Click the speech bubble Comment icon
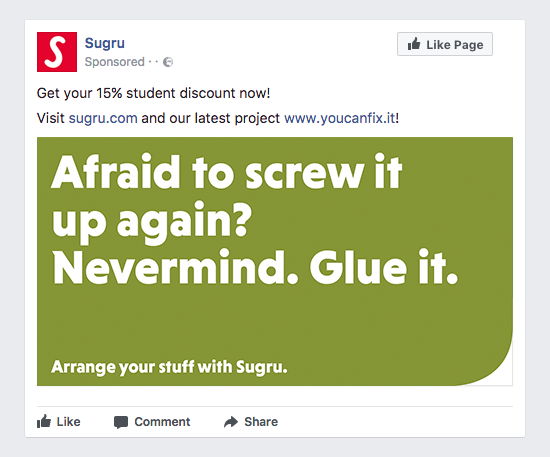The height and width of the screenshot is (457, 550). click(x=121, y=422)
